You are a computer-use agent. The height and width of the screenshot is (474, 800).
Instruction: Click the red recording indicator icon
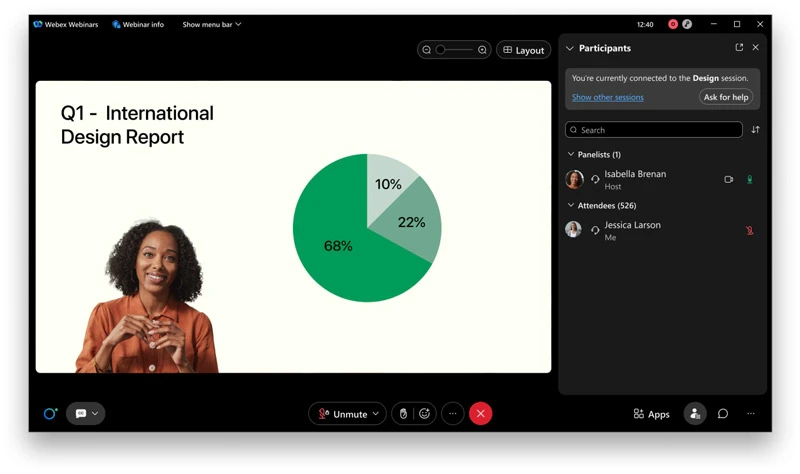[673, 24]
